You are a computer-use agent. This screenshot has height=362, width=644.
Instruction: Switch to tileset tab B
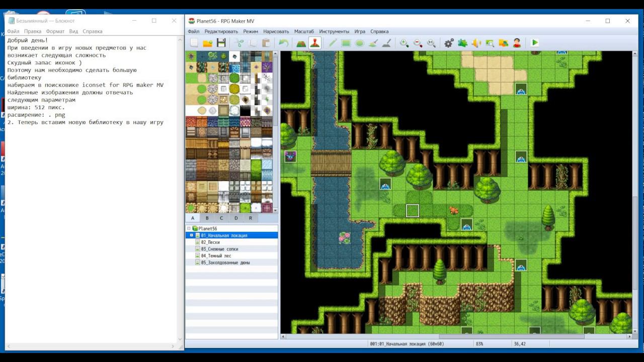pos(207,218)
